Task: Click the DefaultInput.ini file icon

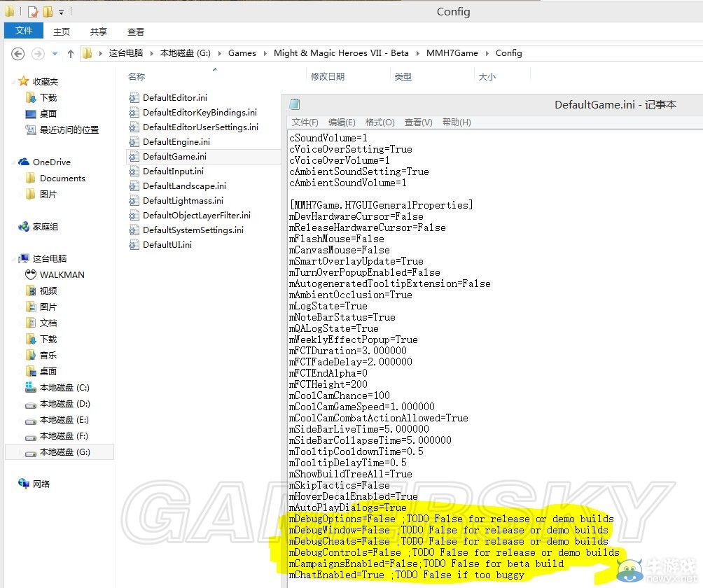Action: click(134, 171)
